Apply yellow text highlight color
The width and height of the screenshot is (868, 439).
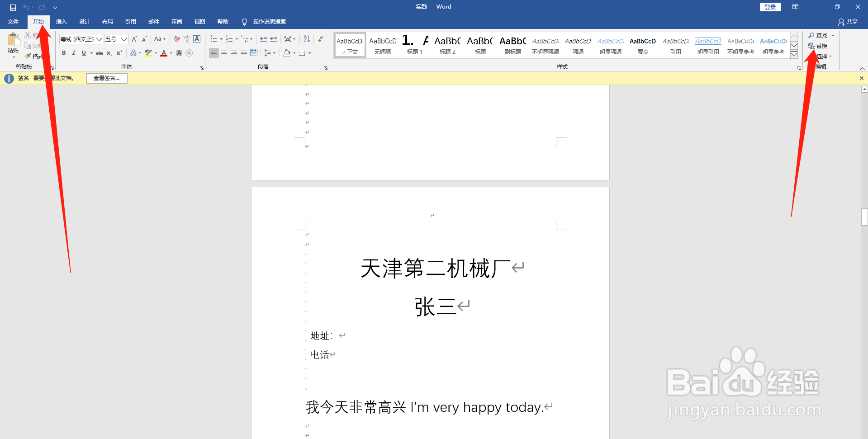(x=149, y=53)
